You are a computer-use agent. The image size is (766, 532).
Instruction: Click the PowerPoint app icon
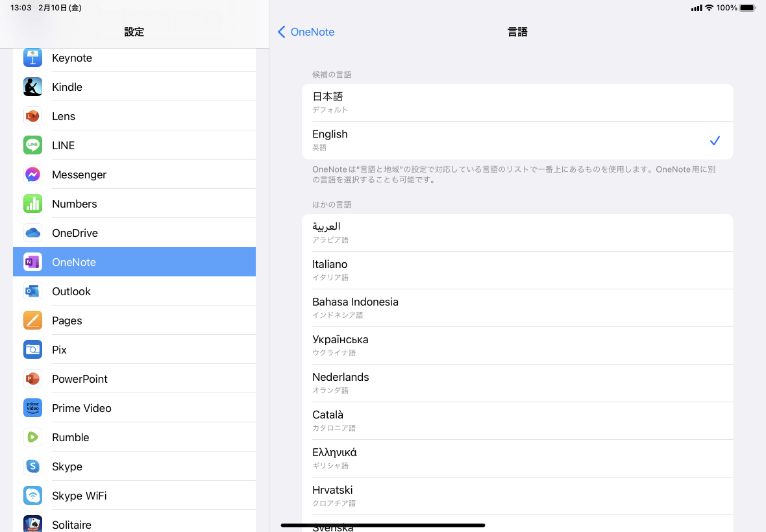tap(32, 378)
